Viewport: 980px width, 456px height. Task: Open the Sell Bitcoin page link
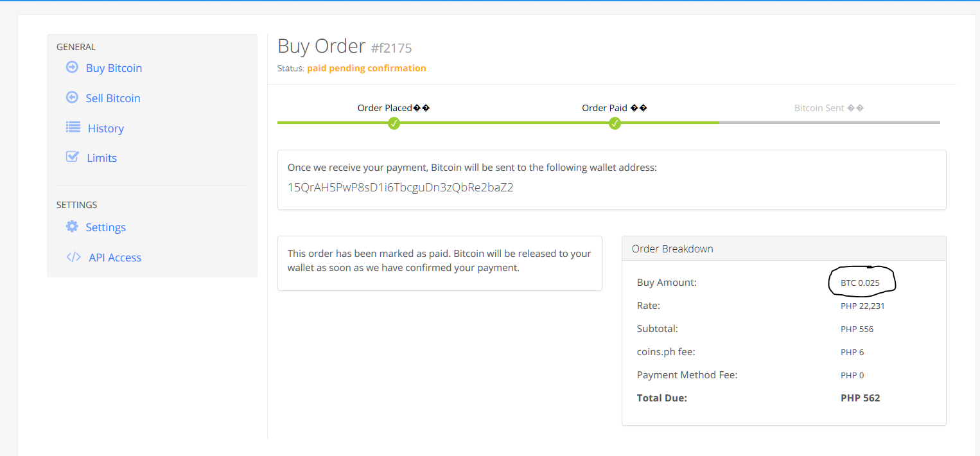pos(113,98)
